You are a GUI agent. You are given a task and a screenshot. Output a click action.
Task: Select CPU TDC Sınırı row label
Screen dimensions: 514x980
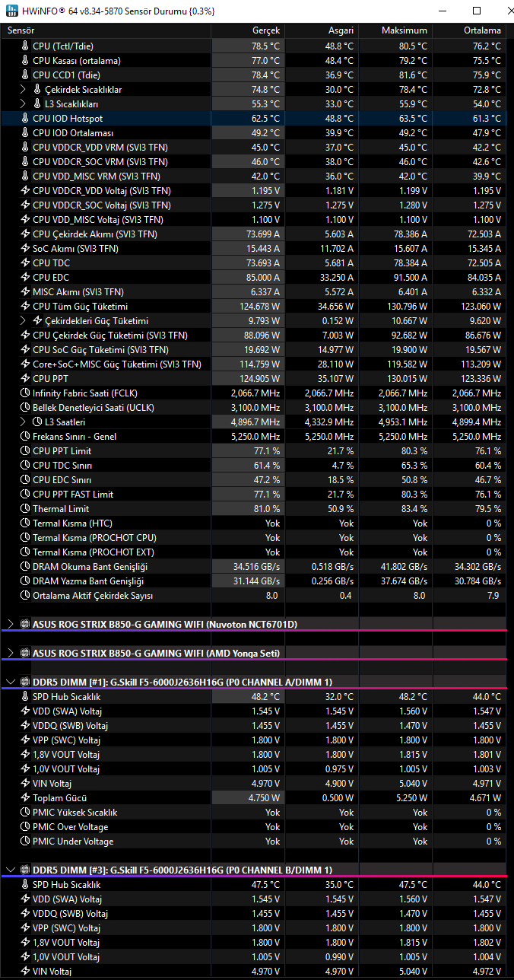[62, 465]
